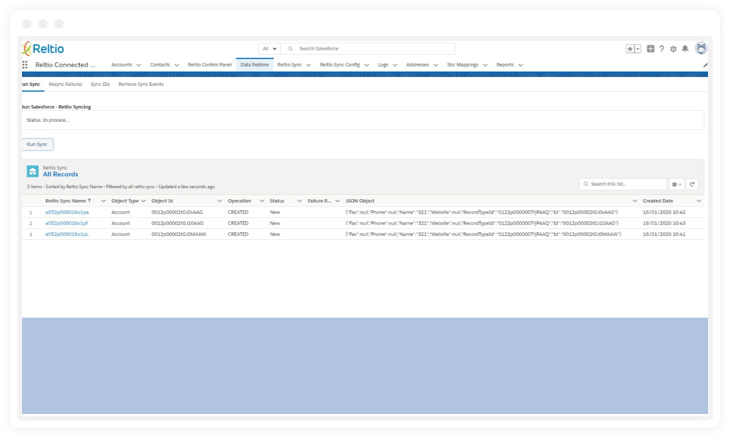This screenshot has height=438, width=730.
Task: Refresh the All Records list
Action: click(692, 184)
